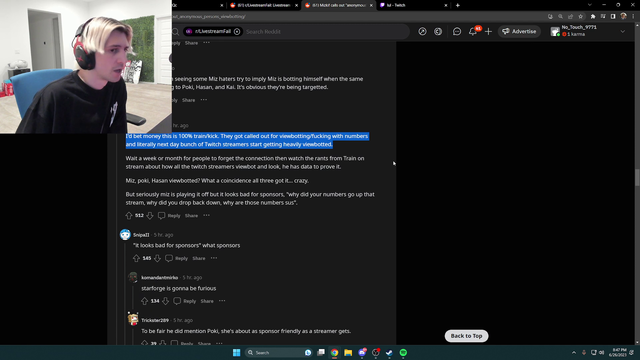Upvote the comment with 512 points
Image resolution: width=640 pixels, height=360 pixels.
point(129,216)
